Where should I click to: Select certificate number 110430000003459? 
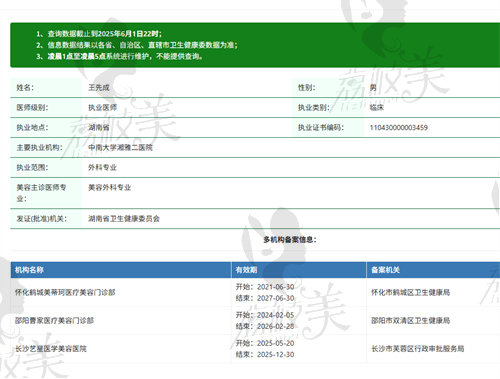[x=399, y=127]
